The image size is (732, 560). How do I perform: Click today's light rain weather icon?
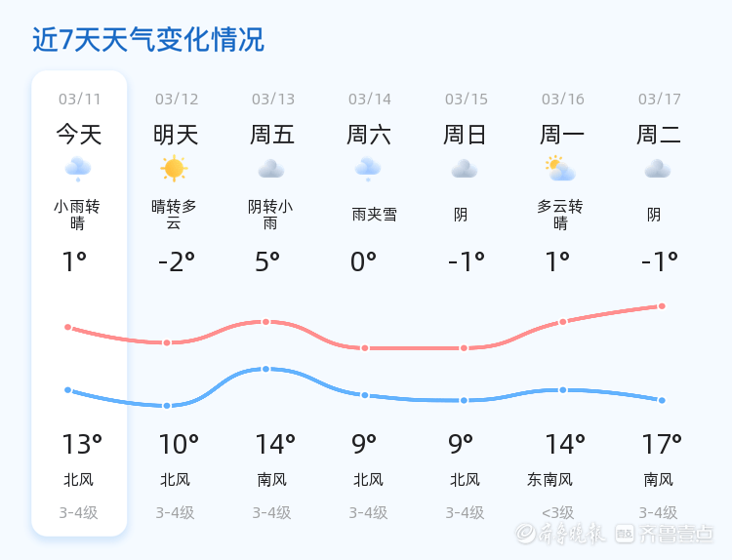(x=78, y=170)
